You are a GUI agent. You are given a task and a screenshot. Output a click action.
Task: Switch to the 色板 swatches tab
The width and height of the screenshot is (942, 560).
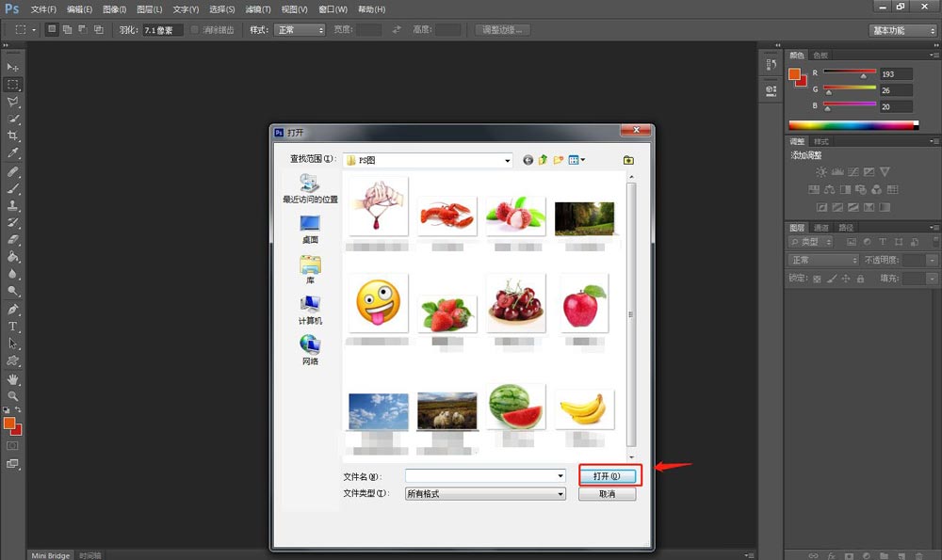point(820,56)
